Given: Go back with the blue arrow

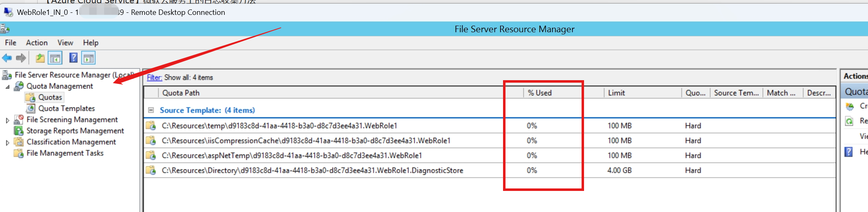Looking at the screenshot, I should 7,58.
